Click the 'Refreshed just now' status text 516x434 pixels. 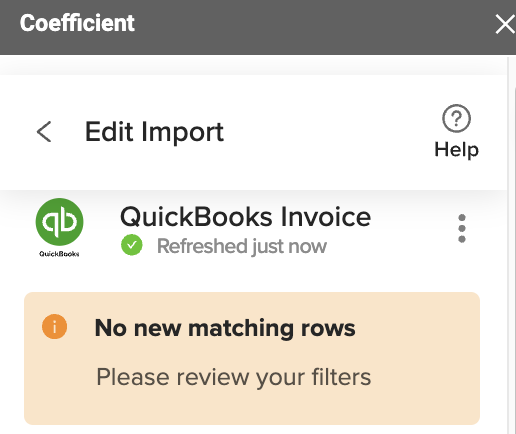pyautogui.click(x=242, y=246)
